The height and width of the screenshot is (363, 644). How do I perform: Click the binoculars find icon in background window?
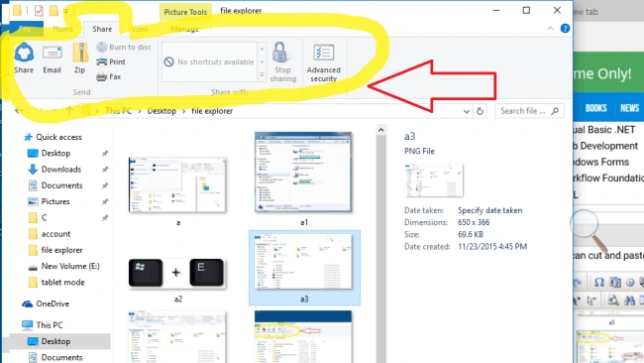[x=629, y=301]
